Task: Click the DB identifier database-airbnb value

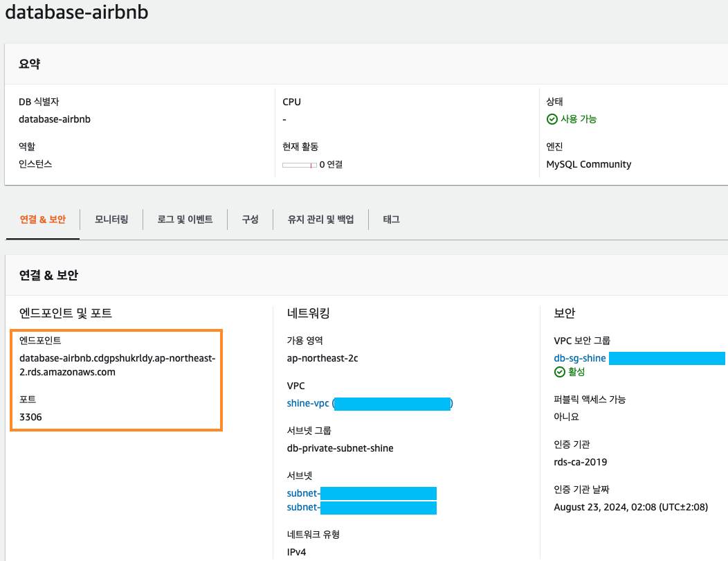Action: [x=55, y=119]
